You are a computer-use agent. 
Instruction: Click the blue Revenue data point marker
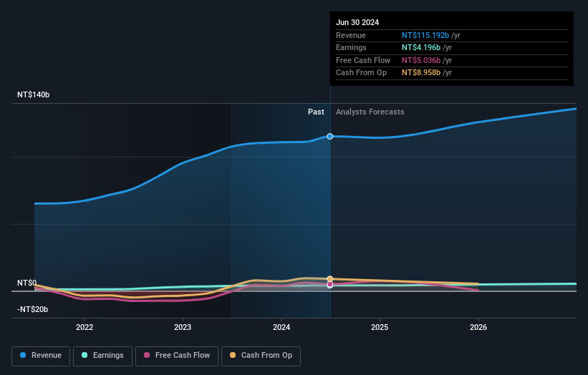click(x=330, y=137)
